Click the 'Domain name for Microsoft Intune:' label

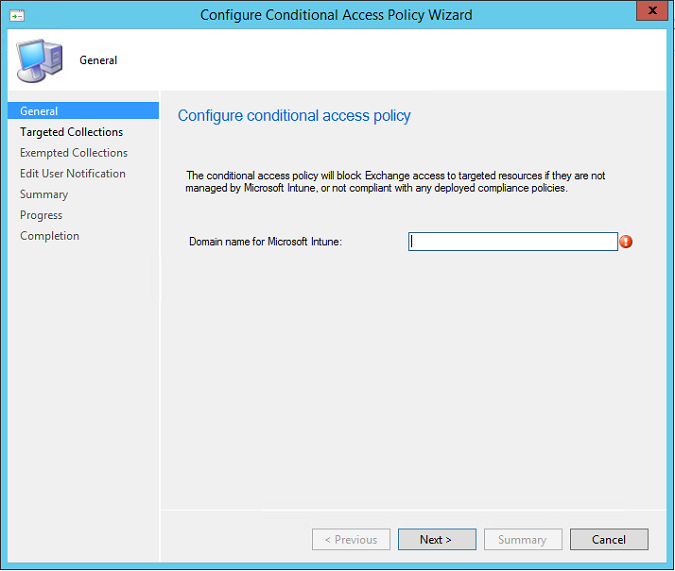pyautogui.click(x=265, y=242)
